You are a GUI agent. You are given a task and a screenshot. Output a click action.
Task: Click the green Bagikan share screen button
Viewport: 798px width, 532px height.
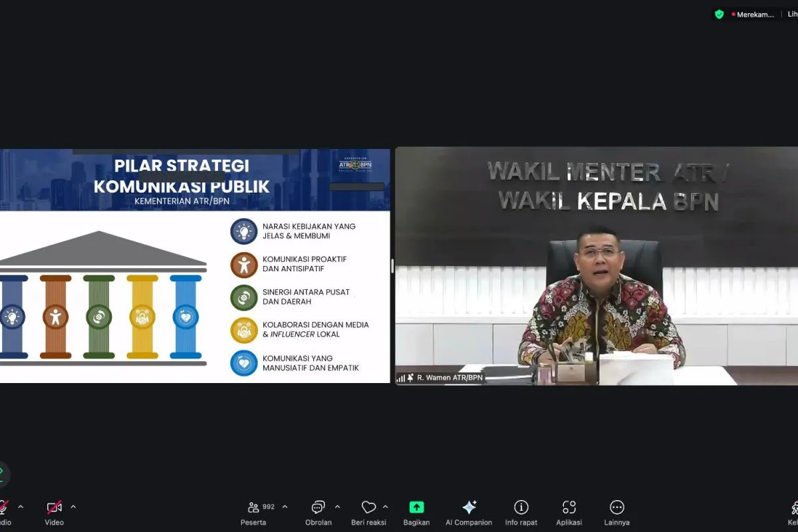coord(416,507)
